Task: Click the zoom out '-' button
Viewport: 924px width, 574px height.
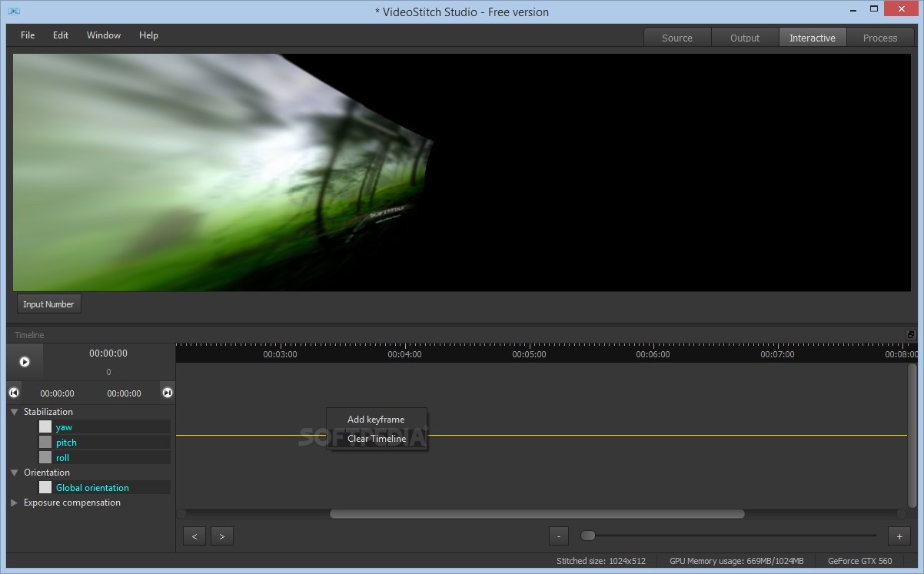Action: 559,536
